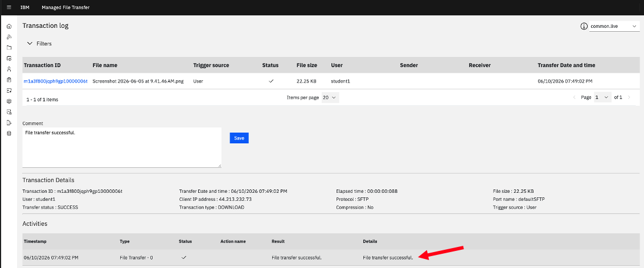
Task: Click the information icon beside common.live
Action: 584,26
